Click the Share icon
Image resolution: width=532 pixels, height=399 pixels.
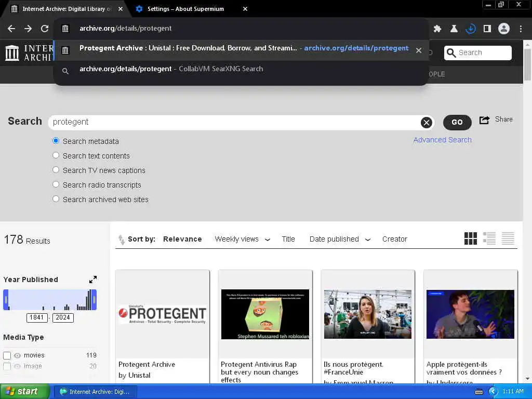click(485, 120)
